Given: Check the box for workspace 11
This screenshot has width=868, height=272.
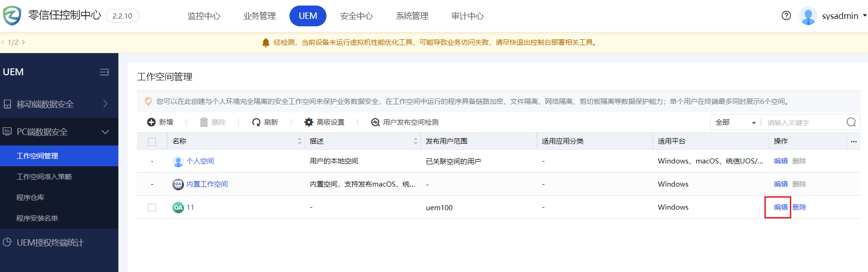Looking at the screenshot, I should pos(152,208).
